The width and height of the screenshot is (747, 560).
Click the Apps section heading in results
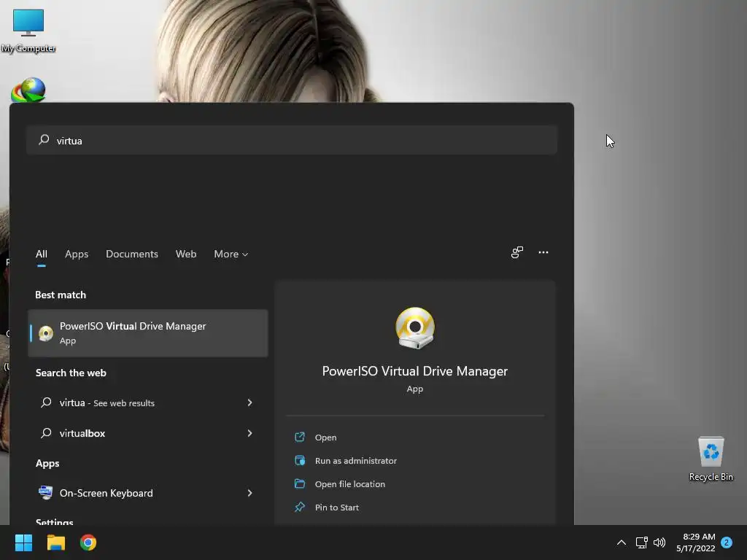point(47,463)
